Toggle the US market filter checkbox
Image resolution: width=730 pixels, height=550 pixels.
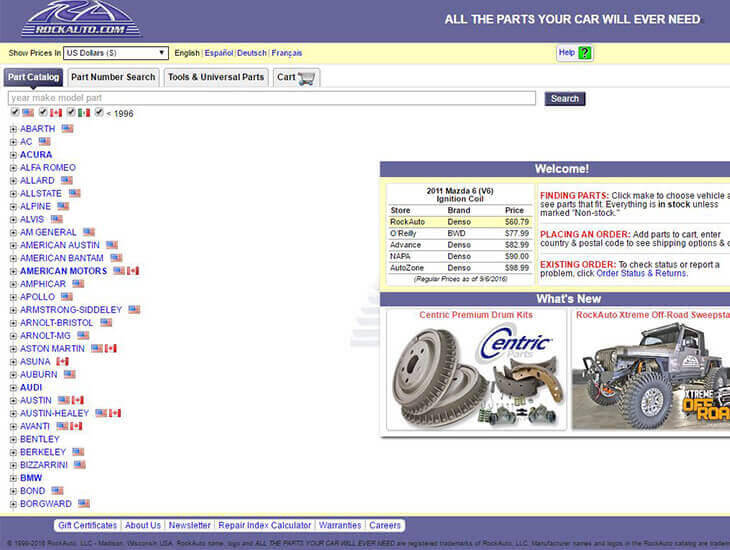tap(15, 112)
